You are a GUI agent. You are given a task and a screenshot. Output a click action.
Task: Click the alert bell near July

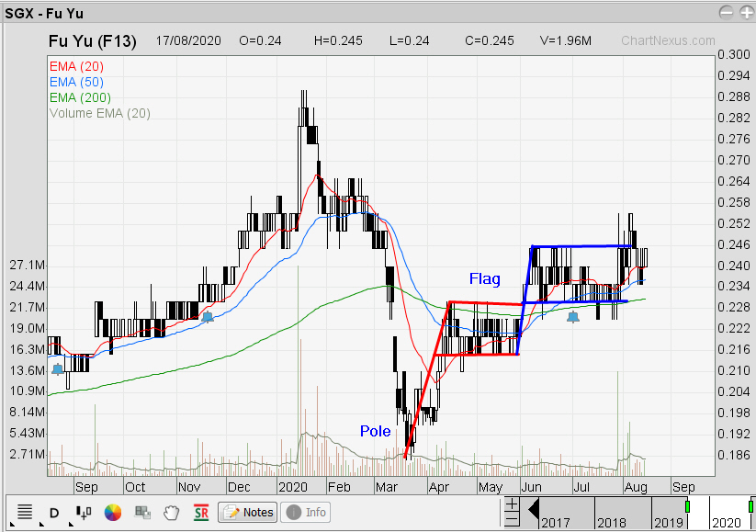pyautogui.click(x=573, y=317)
